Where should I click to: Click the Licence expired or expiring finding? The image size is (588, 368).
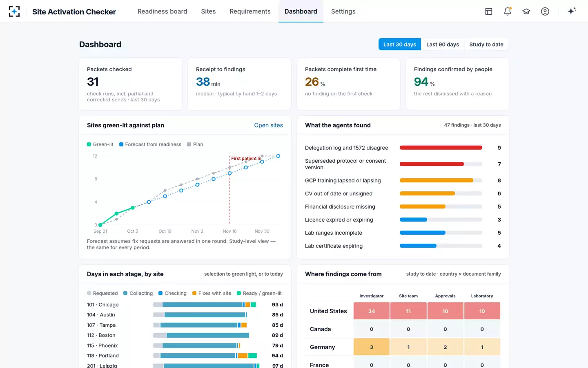[403, 220]
